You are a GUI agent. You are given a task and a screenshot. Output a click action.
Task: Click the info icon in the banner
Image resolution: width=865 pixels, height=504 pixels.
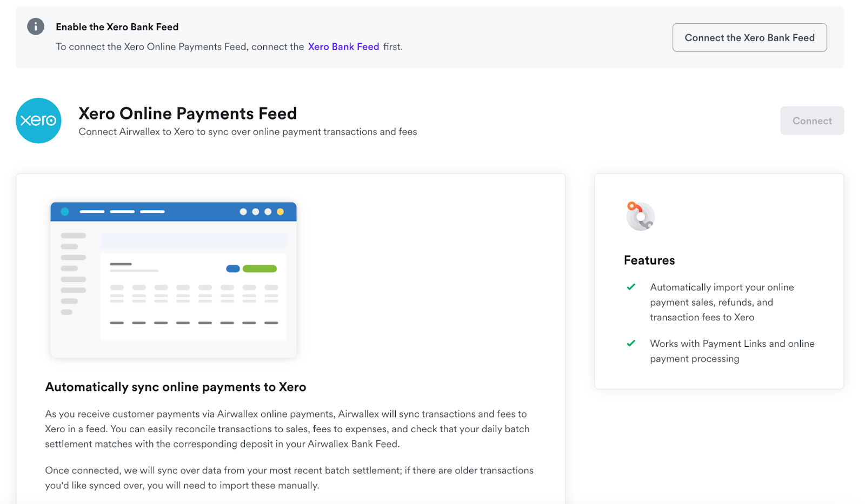pyautogui.click(x=36, y=26)
